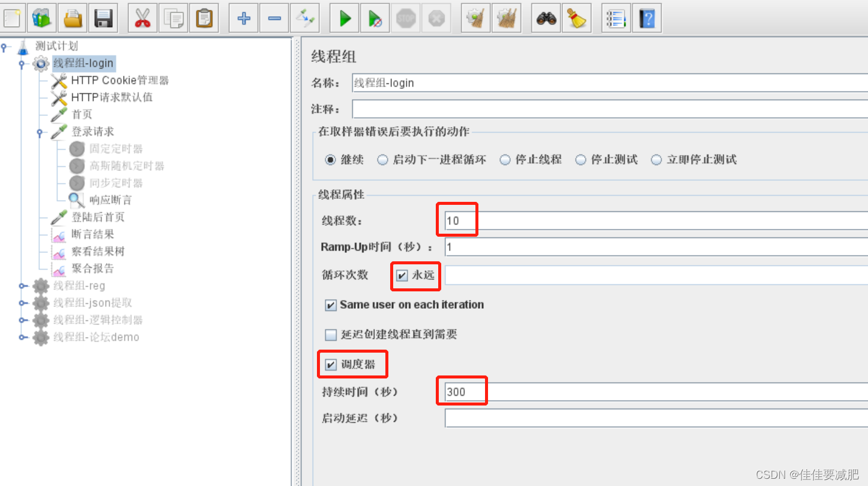Click Start no pauses icon
This screenshot has width=868, height=486.
pyautogui.click(x=375, y=18)
